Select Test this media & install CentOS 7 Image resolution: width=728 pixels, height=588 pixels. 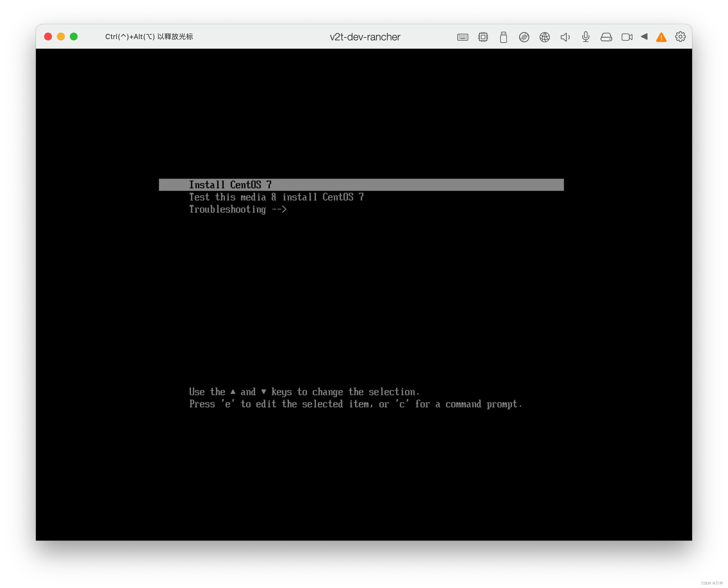[x=276, y=197]
